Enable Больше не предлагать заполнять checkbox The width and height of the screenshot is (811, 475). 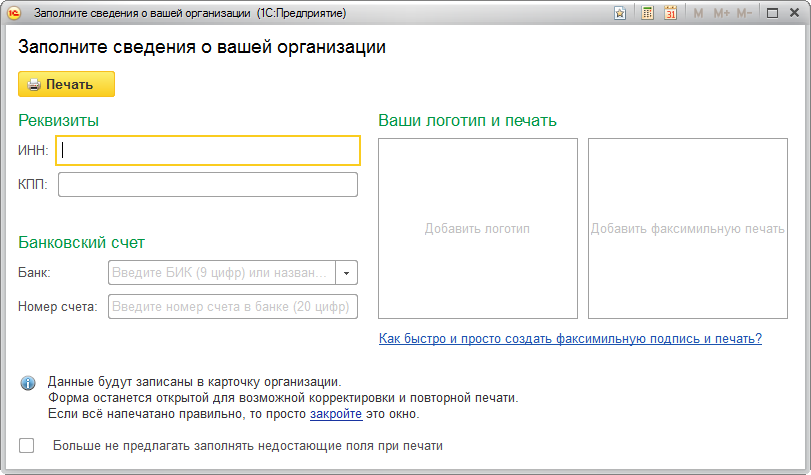click(26, 446)
